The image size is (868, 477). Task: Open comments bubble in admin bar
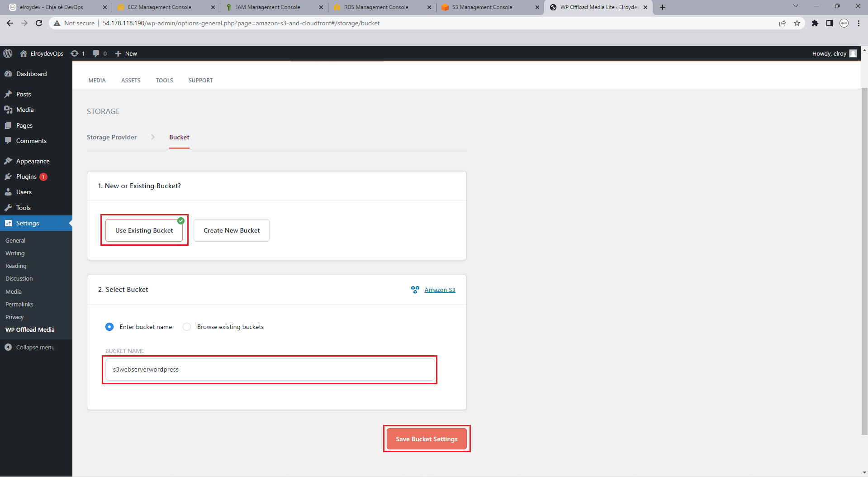96,53
